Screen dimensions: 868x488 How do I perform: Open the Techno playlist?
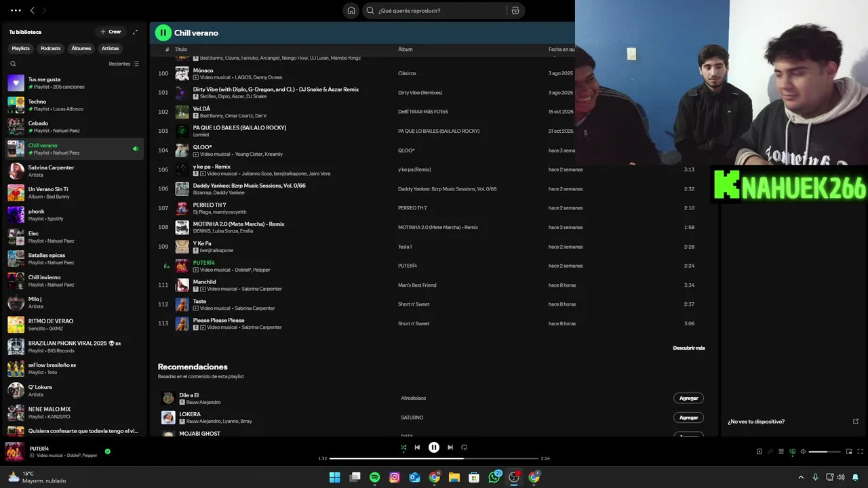75,105
